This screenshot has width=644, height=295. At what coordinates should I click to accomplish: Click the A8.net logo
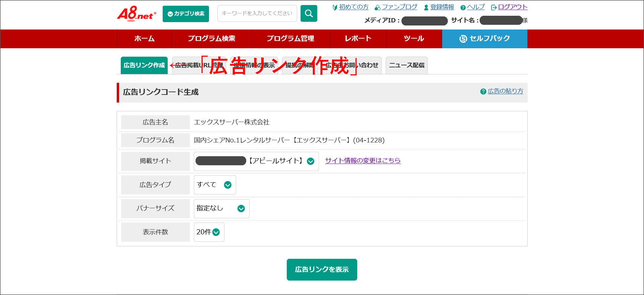[x=136, y=14]
